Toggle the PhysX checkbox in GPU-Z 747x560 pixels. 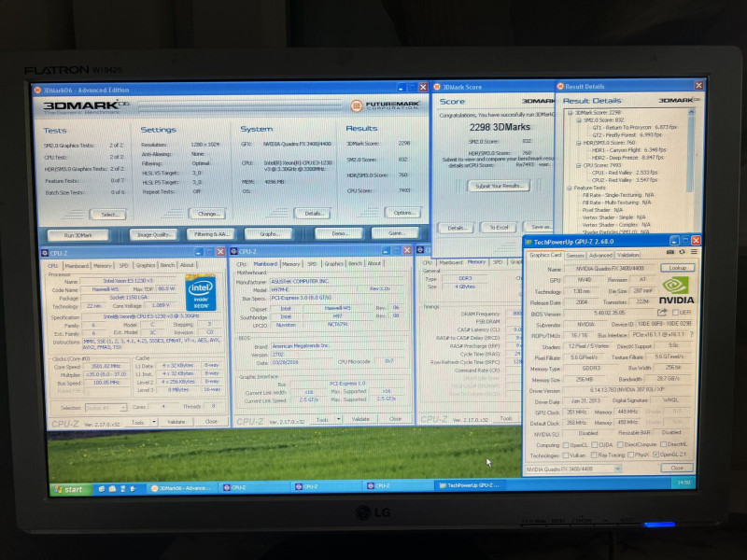(630, 455)
